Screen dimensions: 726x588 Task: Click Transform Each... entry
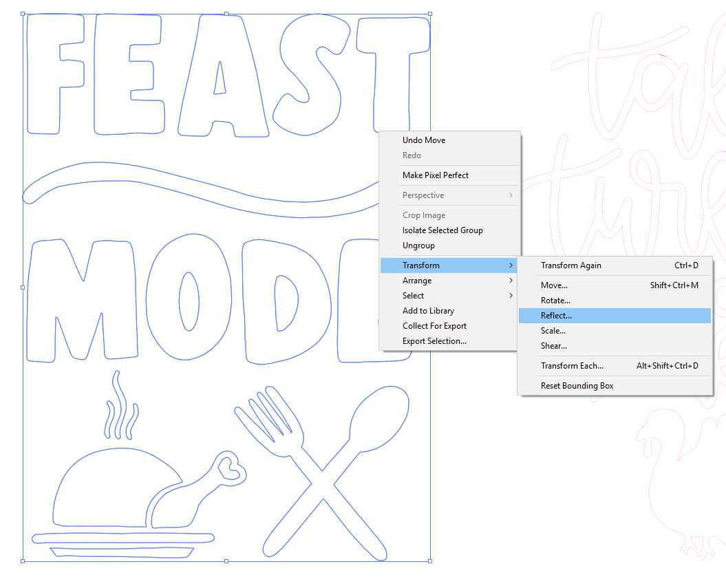[x=572, y=366]
